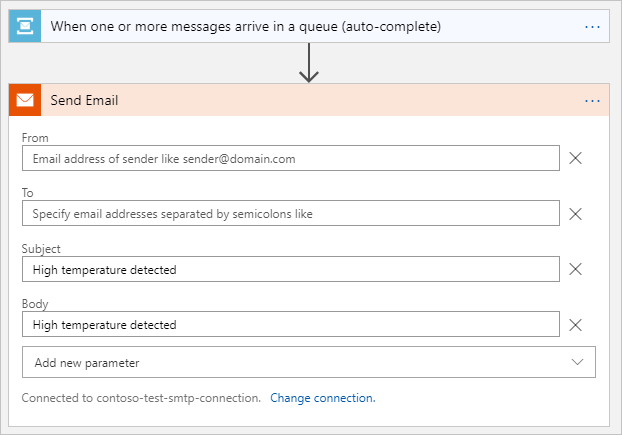Delete the Body parameter using its X
Viewport: 622px width, 435px height.
click(576, 324)
